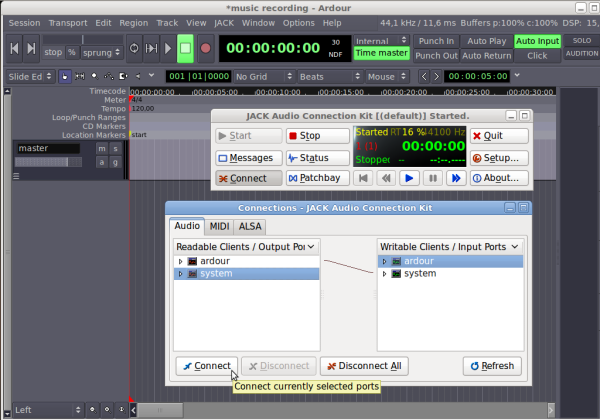Start Ardour playback with play triangle
This screenshot has width=600, height=420.
[168, 48]
